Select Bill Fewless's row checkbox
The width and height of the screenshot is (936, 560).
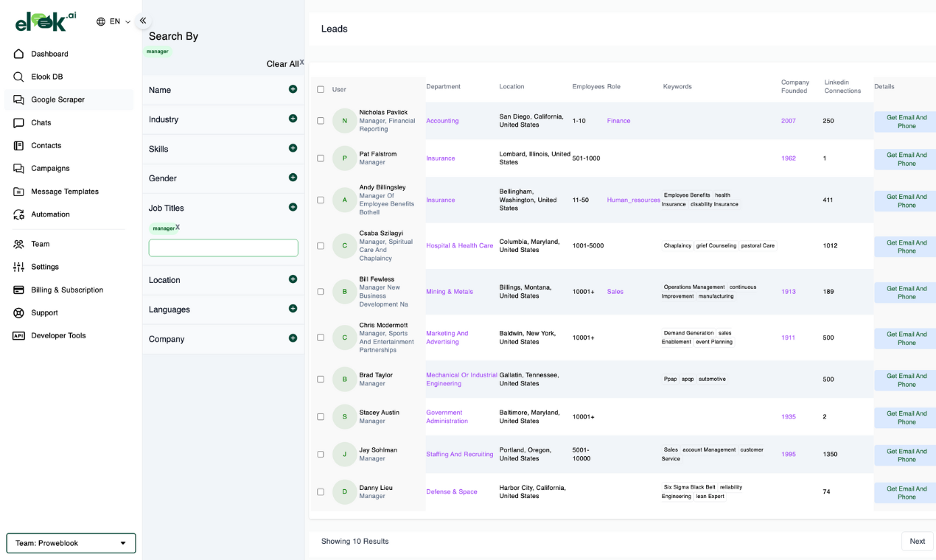(321, 292)
